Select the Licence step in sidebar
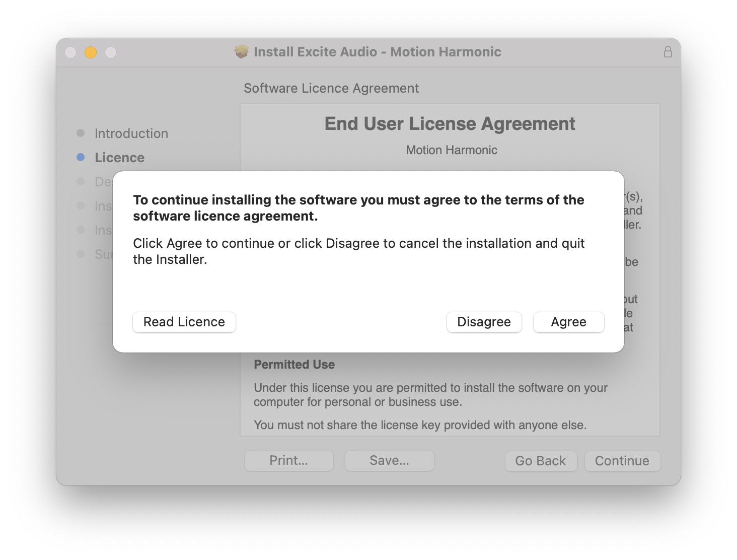Screen dimensions: 737x560 120,158
